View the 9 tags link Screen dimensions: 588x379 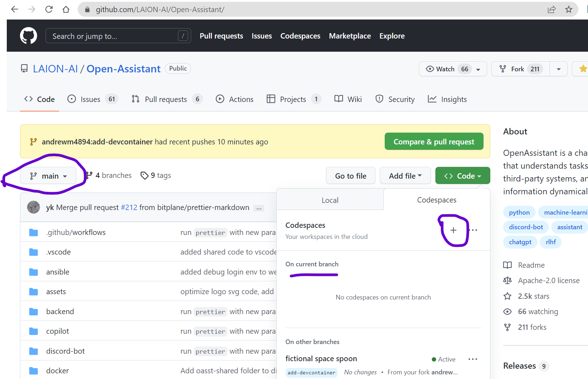156,175
